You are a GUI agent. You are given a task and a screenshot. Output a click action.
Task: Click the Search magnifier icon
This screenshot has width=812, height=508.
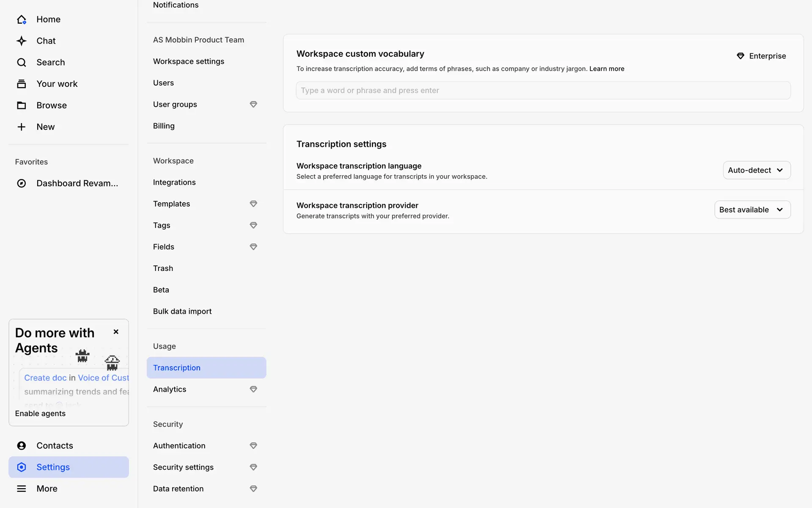(x=22, y=63)
